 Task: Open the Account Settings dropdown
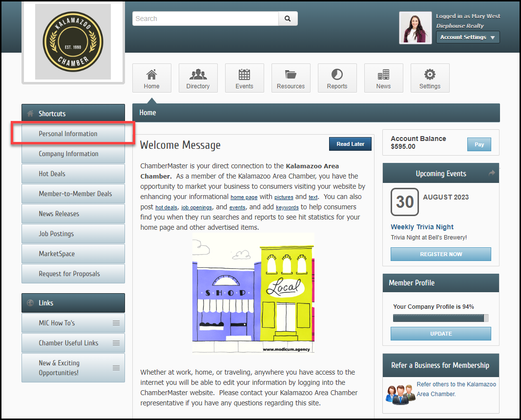pyautogui.click(x=468, y=37)
